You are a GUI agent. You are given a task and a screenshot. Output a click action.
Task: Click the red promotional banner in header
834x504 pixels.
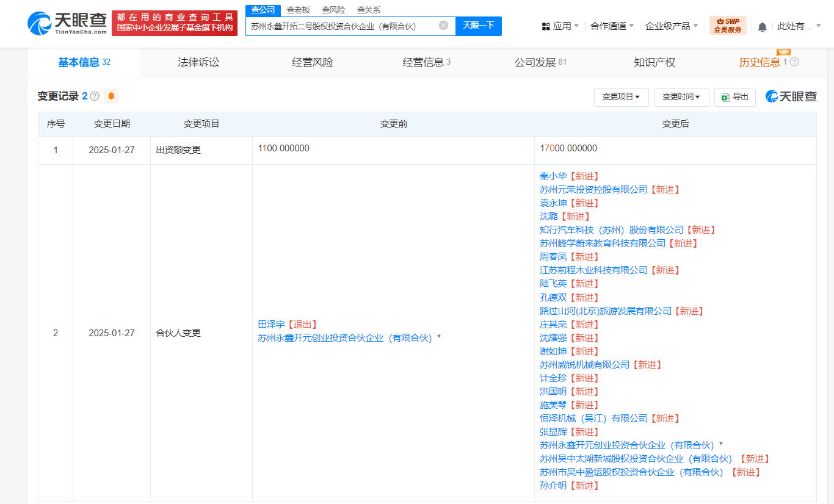175,23
